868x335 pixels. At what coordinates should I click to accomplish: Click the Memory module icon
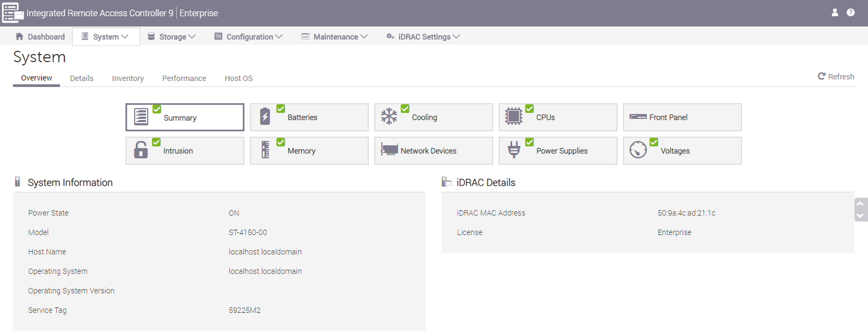pyautogui.click(x=265, y=150)
